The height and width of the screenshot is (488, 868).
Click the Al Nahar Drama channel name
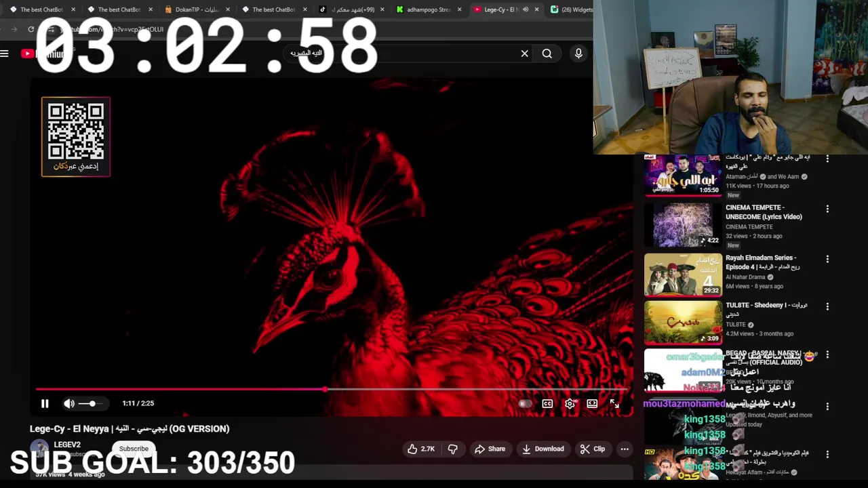[x=745, y=277]
